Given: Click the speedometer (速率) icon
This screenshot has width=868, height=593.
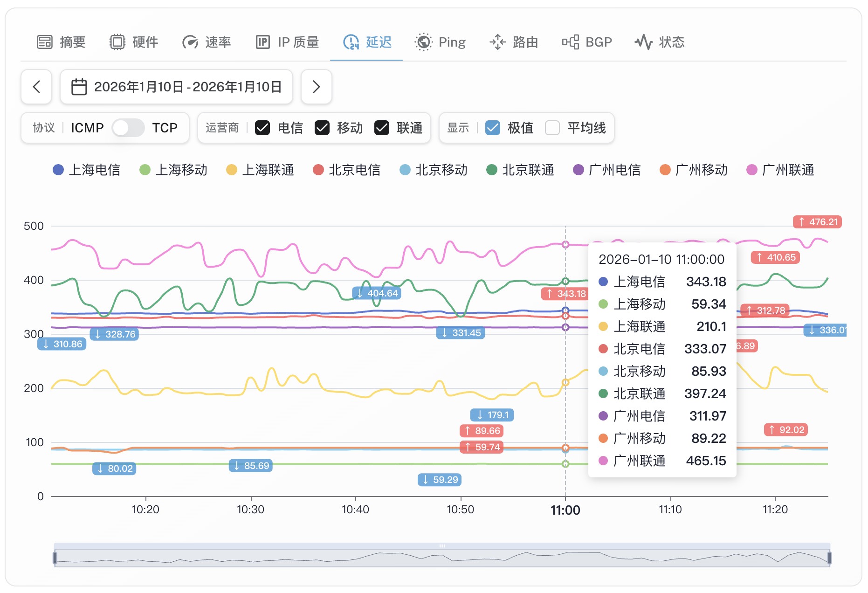Looking at the screenshot, I should 190,42.
